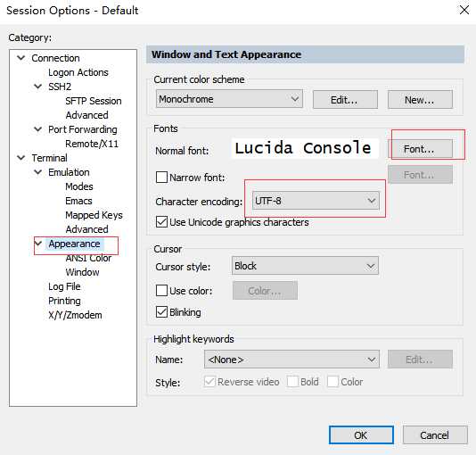Viewport: 476px width, 455px height.
Task: Confirm settings with the OK button
Action: pos(361,435)
